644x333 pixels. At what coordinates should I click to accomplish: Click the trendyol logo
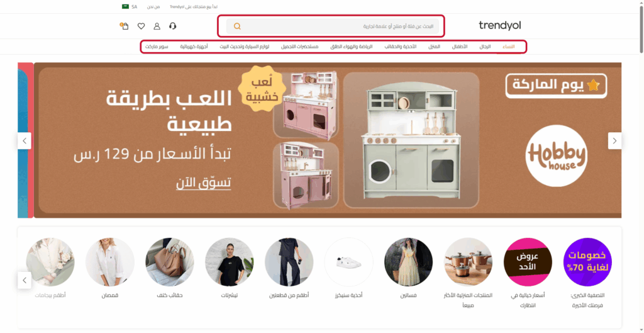click(x=499, y=25)
